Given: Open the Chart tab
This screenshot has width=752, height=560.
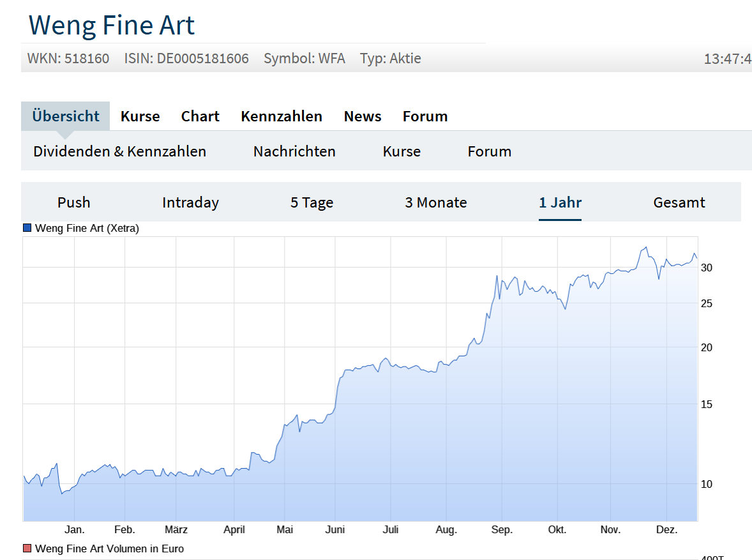Looking at the screenshot, I should tap(200, 116).
